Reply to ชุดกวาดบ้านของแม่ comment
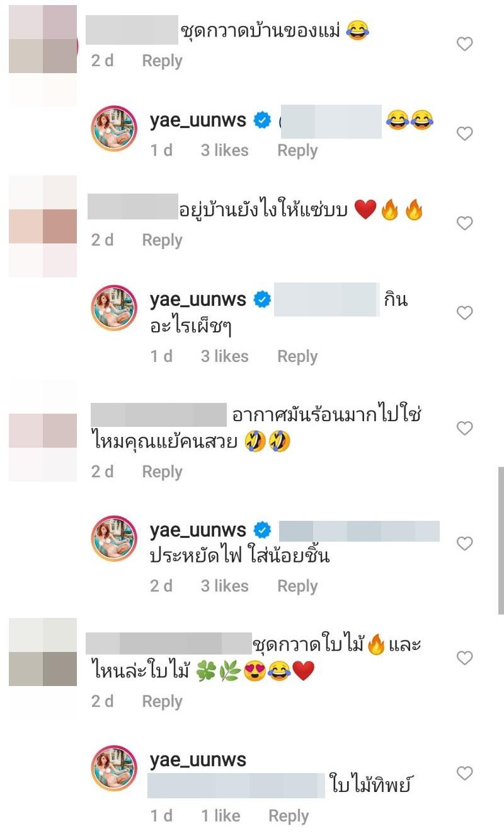 click(x=162, y=61)
